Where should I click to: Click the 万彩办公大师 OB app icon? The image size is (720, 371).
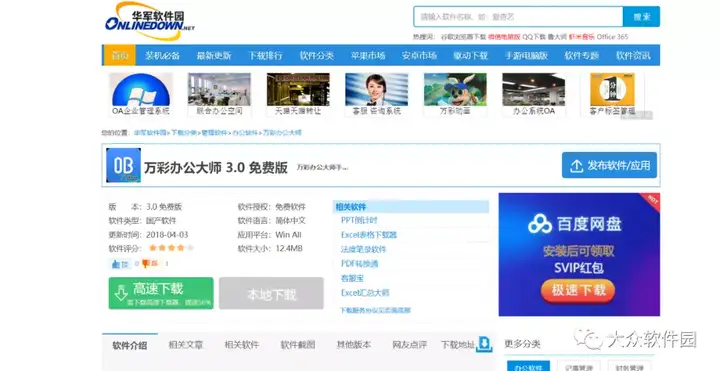coord(124,165)
